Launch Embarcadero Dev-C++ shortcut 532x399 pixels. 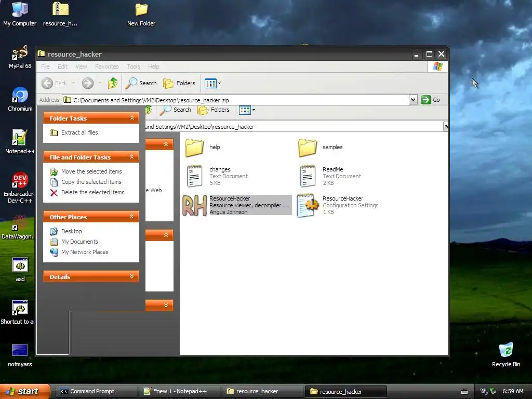20,187
